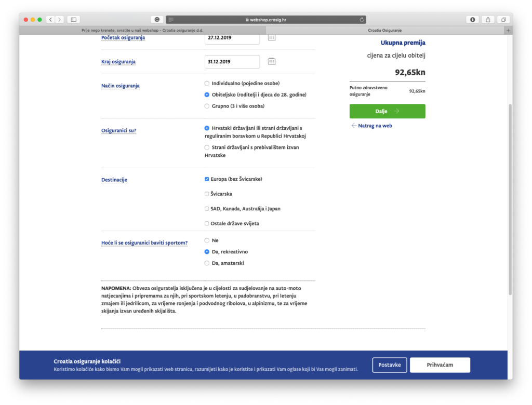The width and height of the screenshot is (532, 405).
Task: Check the Švicarska destination checkbox
Action: (207, 194)
